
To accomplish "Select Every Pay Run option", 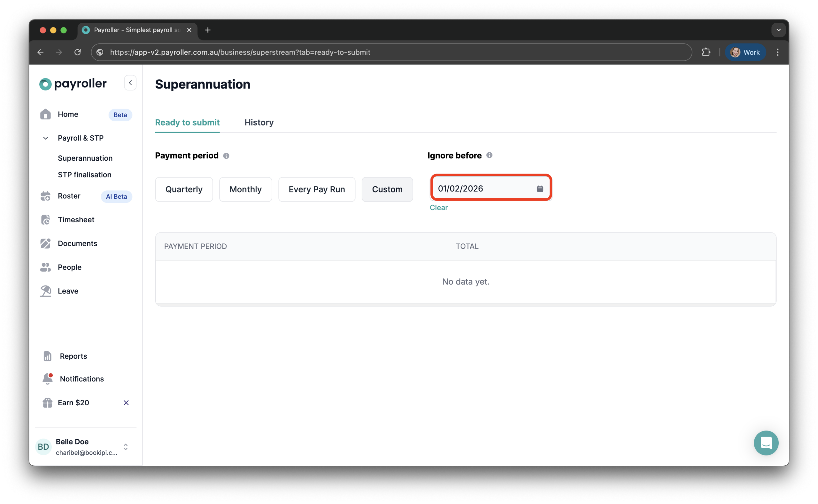I will (316, 189).
